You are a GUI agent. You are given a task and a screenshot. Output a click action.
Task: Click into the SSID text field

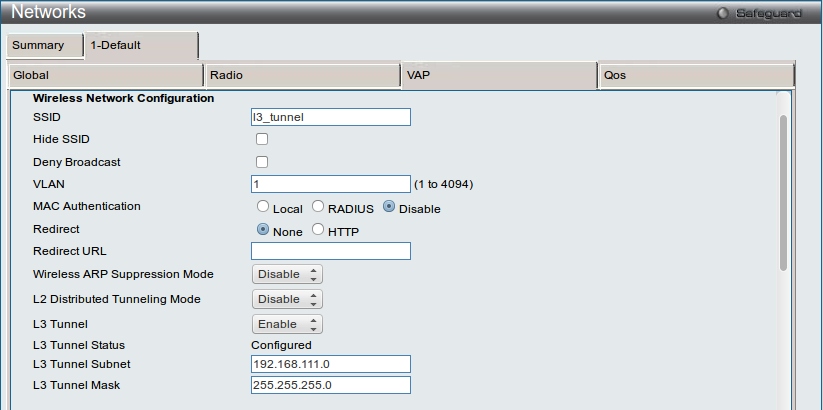click(331, 117)
